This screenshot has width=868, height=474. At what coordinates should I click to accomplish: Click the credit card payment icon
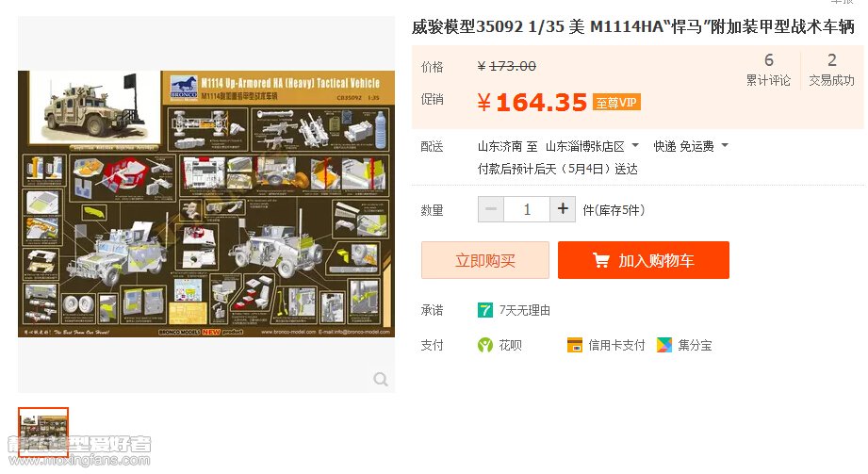click(575, 346)
